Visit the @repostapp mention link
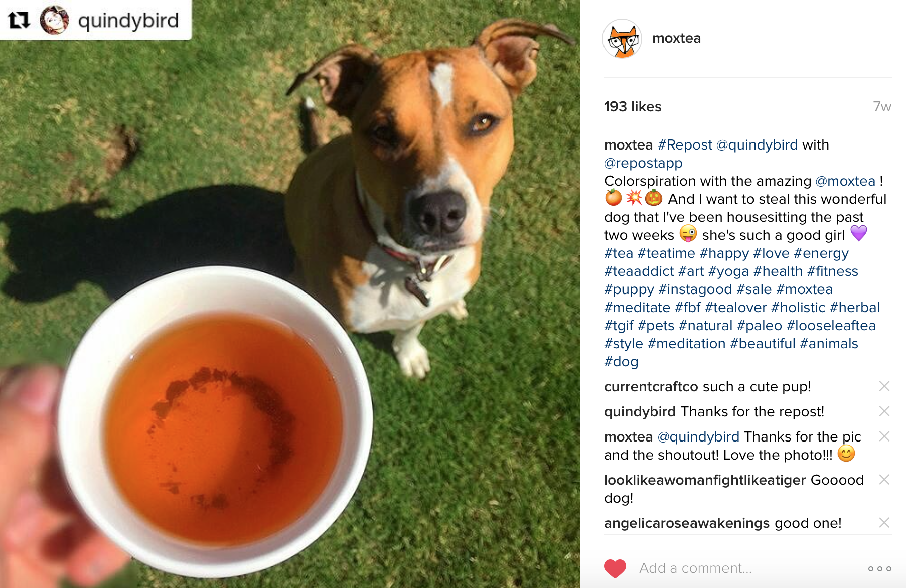The image size is (906, 588). tap(643, 163)
